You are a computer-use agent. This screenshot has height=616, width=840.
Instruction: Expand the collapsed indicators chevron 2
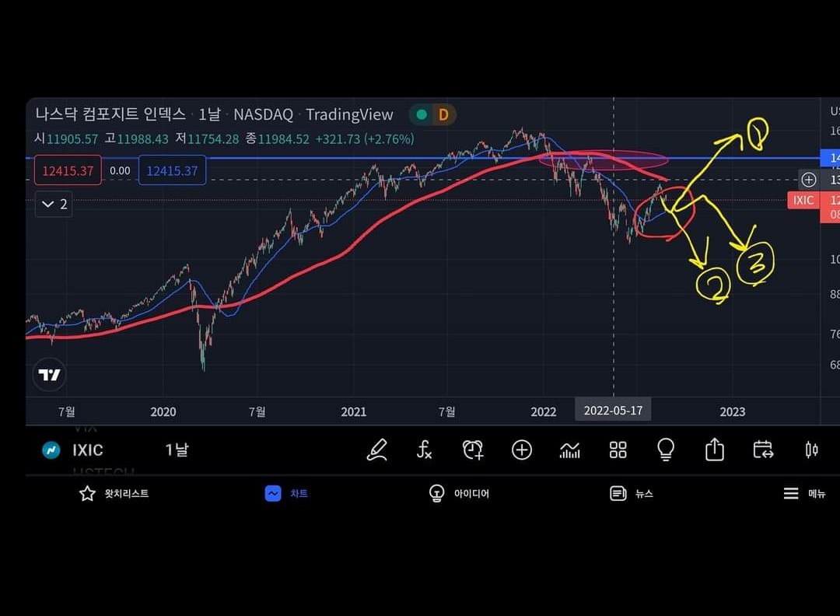pyautogui.click(x=54, y=204)
